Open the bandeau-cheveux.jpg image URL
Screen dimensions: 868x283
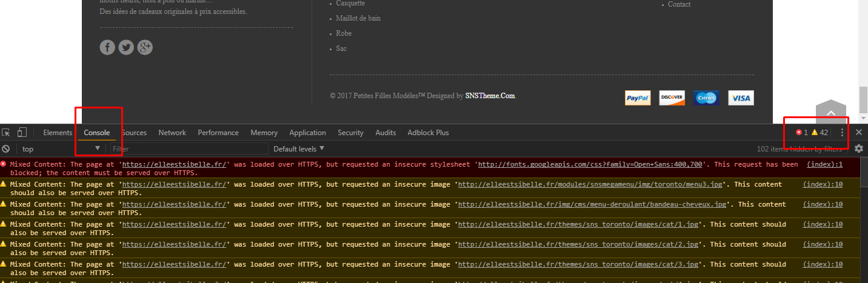pyautogui.click(x=592, y=204)
